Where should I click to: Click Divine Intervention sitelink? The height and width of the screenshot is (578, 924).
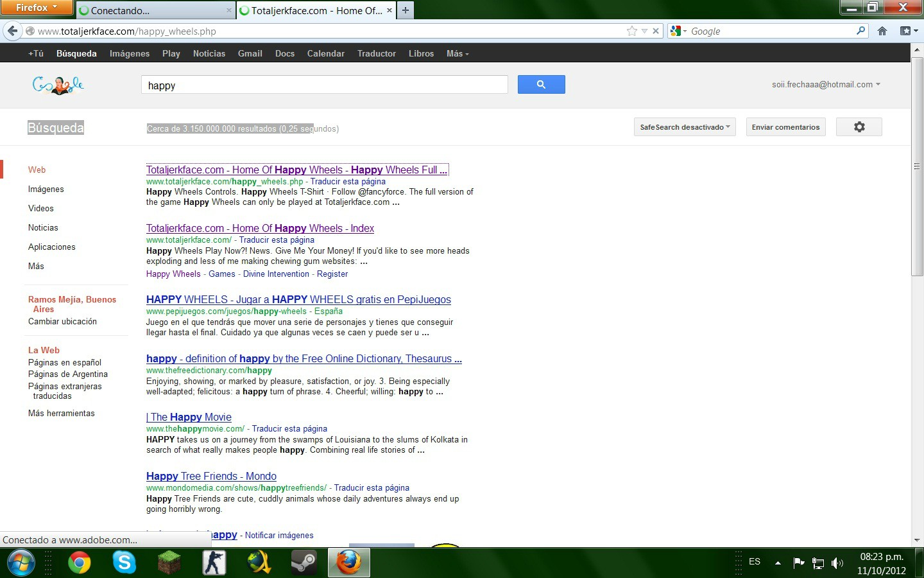click(x=276, y=274)
